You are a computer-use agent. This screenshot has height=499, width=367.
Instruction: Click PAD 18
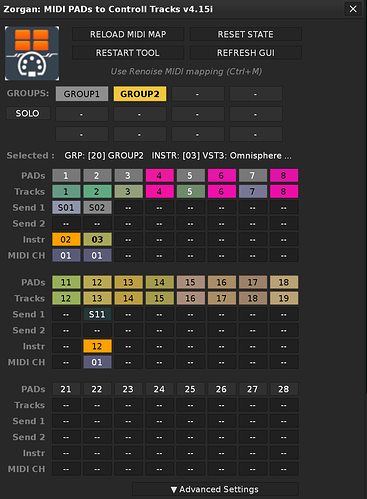click(284, 282)
